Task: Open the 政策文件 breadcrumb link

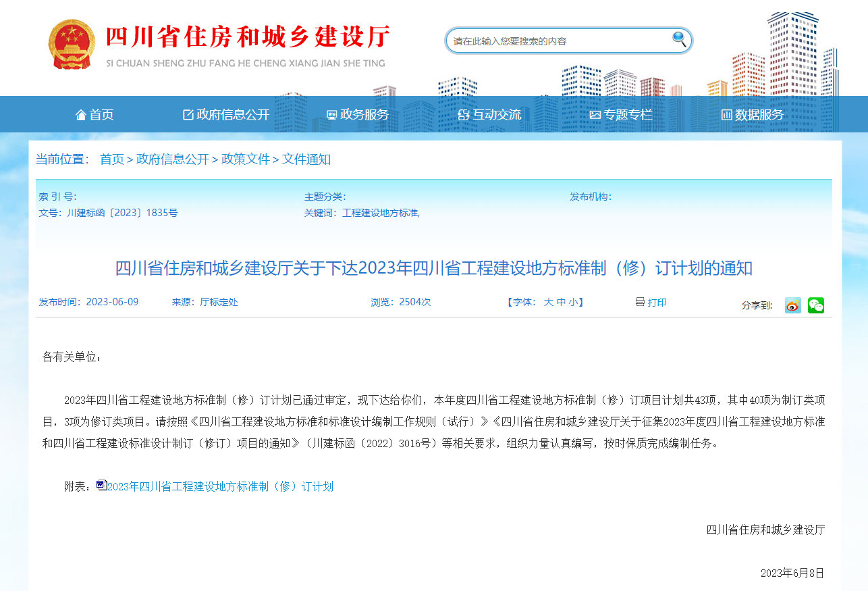Action: [x=246, y=159]
